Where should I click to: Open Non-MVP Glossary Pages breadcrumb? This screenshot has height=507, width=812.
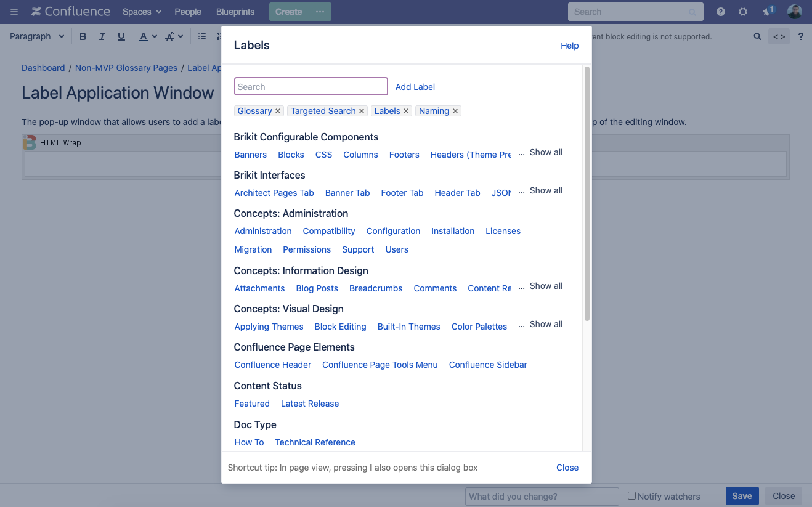click(x=126, y=68)
